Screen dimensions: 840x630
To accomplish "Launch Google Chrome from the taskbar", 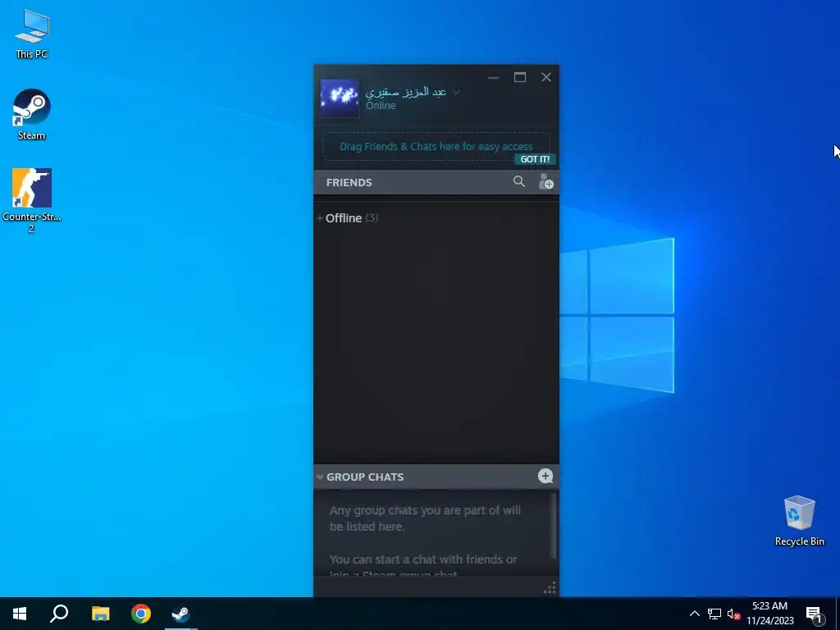I will pyautogui.click(x=141, y=614).
